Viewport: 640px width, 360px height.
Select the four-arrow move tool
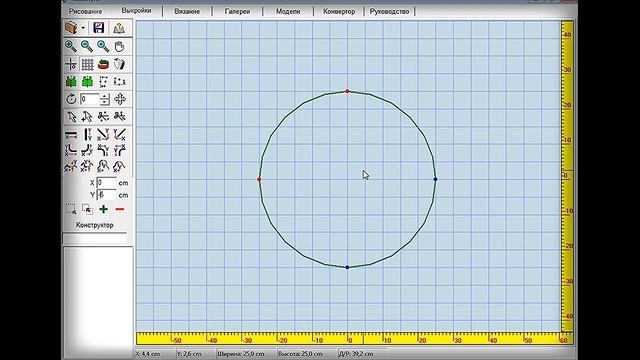(120, 99)
